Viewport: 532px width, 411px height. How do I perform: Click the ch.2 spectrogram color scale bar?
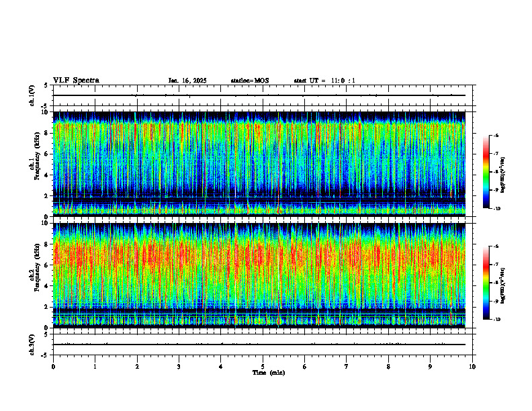[x=486, y=283]
